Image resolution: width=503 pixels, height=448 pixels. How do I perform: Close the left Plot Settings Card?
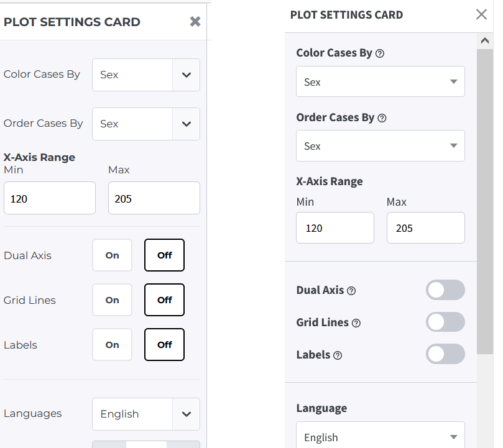(x=195, y=22)
